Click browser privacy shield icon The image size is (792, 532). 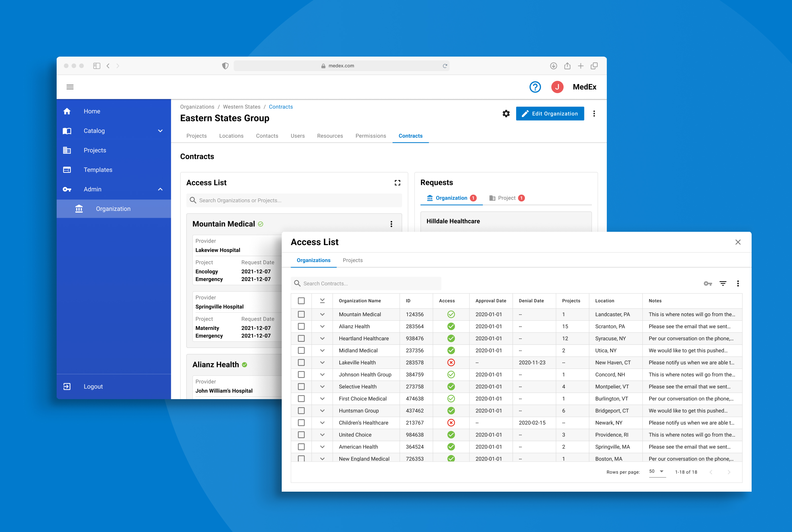point(225,66)
